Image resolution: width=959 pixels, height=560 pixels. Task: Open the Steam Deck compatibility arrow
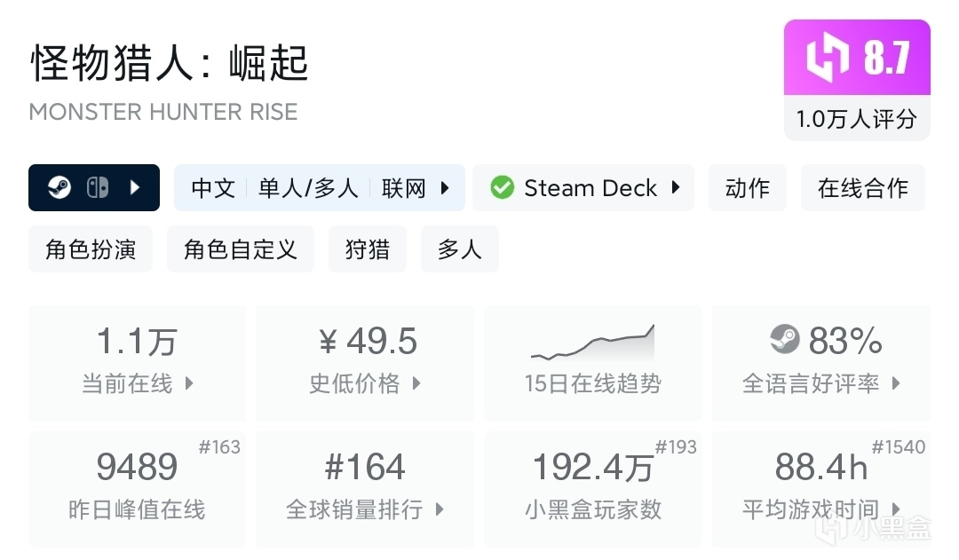676,188
